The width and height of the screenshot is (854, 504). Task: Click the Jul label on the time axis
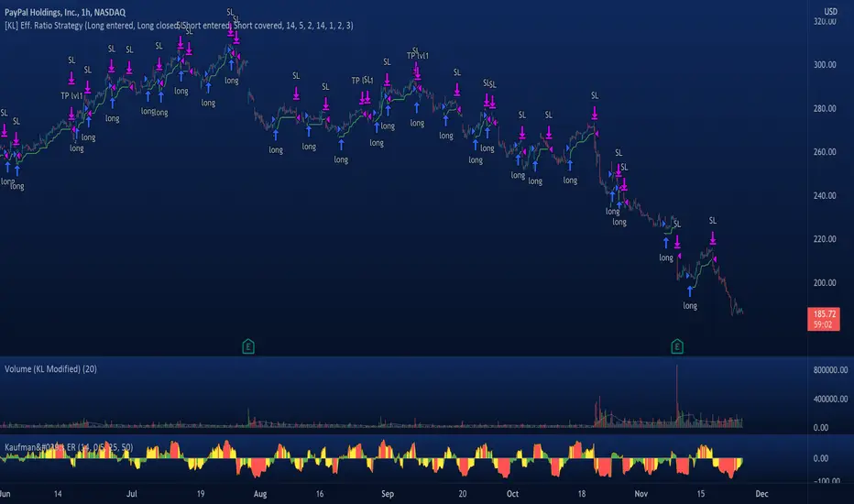131,494
